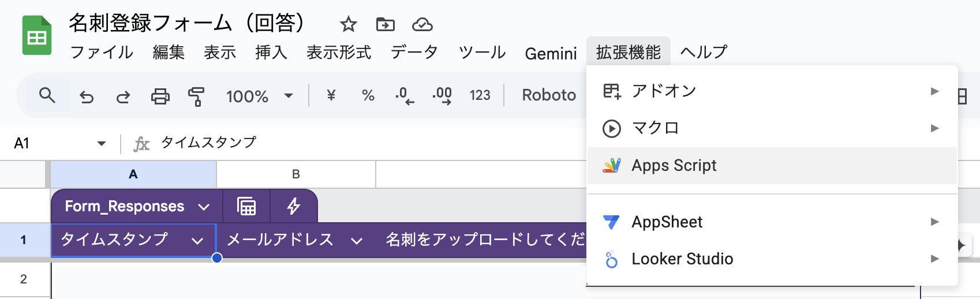Click the move to folder icon
This screenshot has height=299, width=980.
click(x=385, y=24)
